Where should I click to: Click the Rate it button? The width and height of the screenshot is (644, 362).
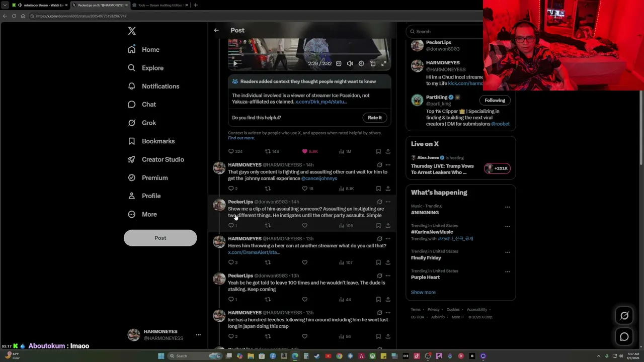375,118
